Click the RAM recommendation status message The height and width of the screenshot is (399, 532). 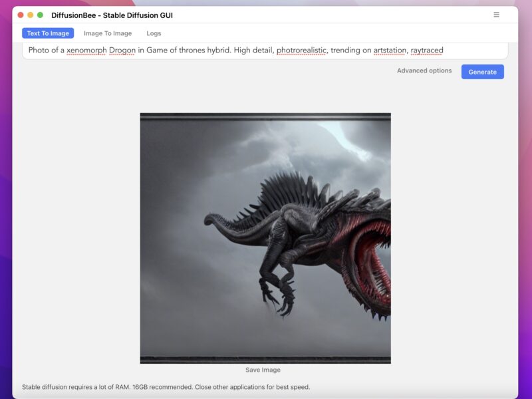click(166, 387)
